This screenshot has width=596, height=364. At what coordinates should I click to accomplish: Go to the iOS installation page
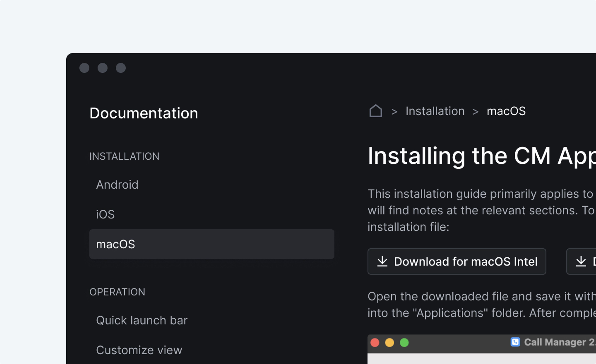(x=105, y=215)
